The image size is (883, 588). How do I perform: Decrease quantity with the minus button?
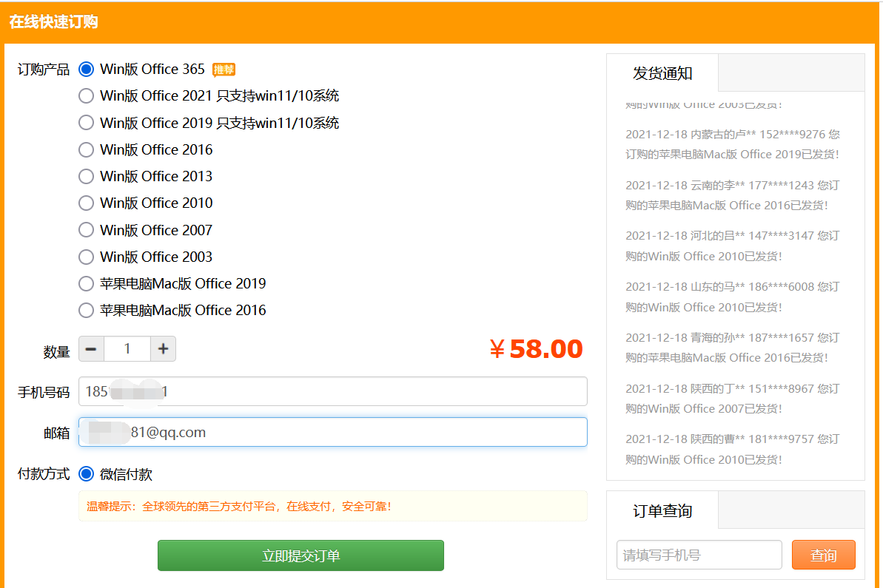(x=91, y=349)
